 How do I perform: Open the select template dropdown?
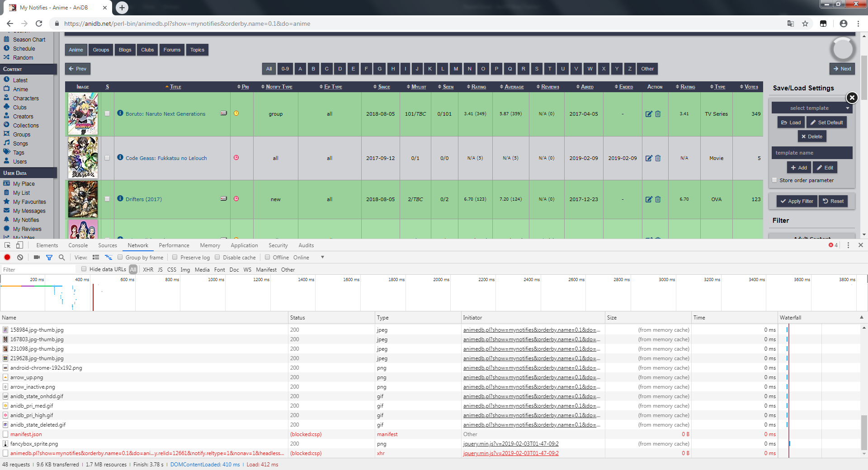point(811,108)
